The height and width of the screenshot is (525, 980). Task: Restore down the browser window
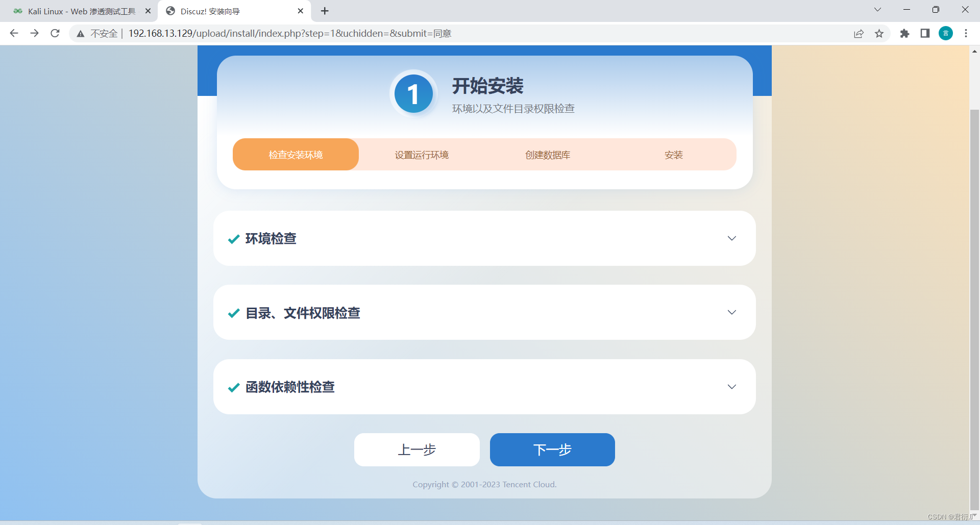[x=936, y=10]
